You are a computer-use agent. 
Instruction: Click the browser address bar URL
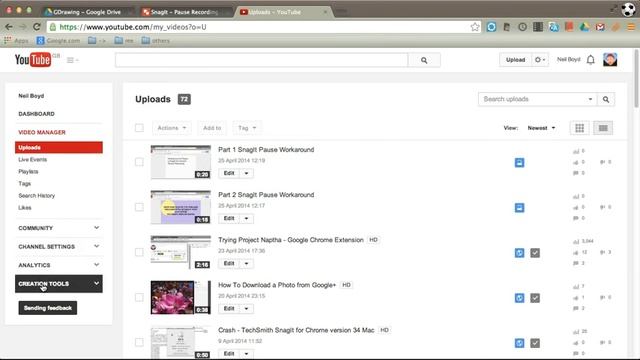click(133, 27)
